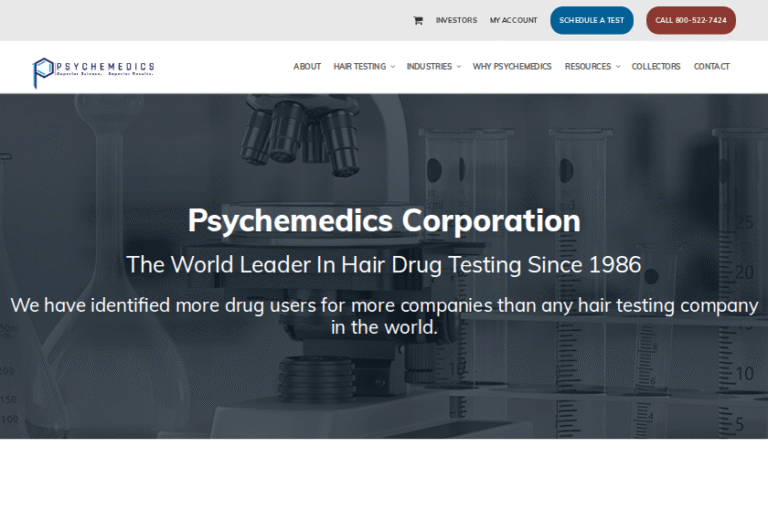Click the Call 800-522-7424 button
This screenshot has height=512, width=768.
690,20
